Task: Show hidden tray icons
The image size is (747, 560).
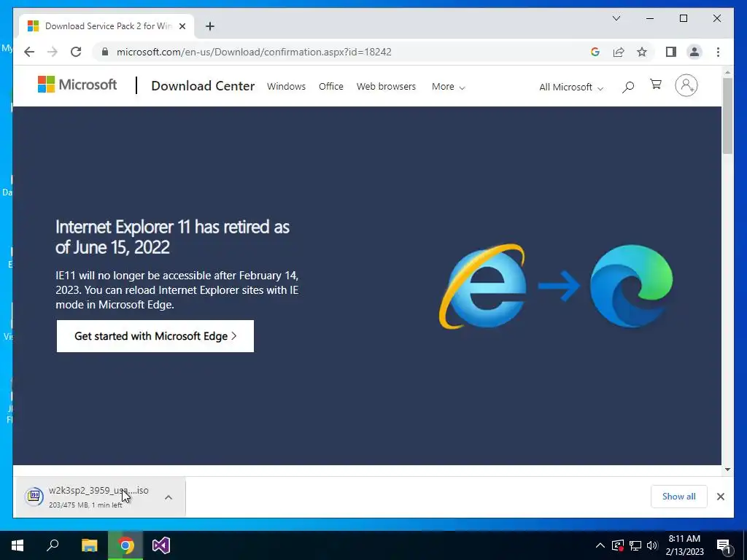Action: click(600, 545)
